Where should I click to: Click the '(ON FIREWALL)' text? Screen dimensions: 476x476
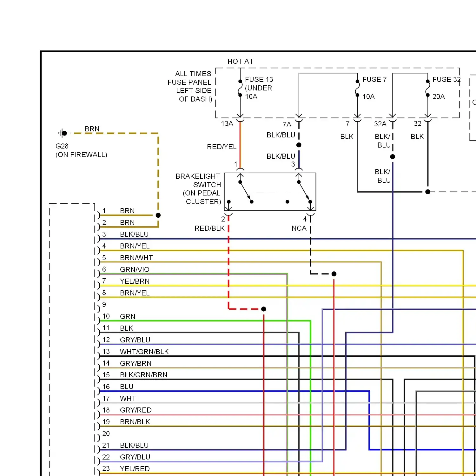[81, 155]
